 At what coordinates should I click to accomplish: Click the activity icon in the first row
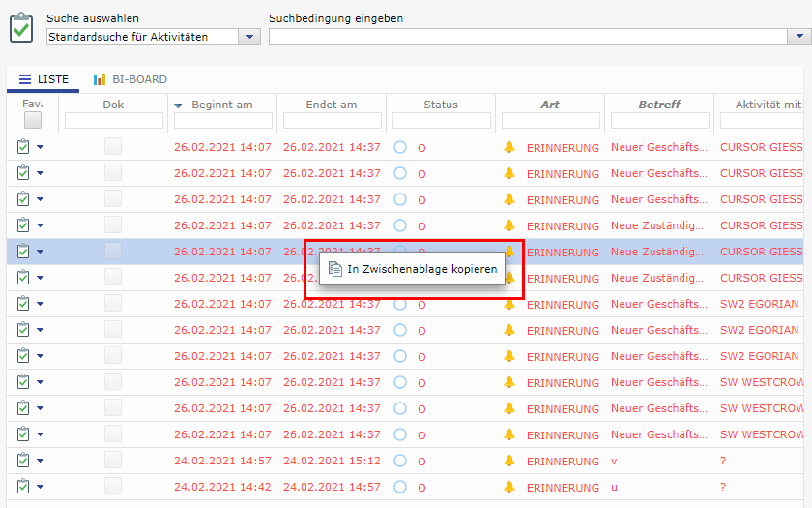(23, 147)
